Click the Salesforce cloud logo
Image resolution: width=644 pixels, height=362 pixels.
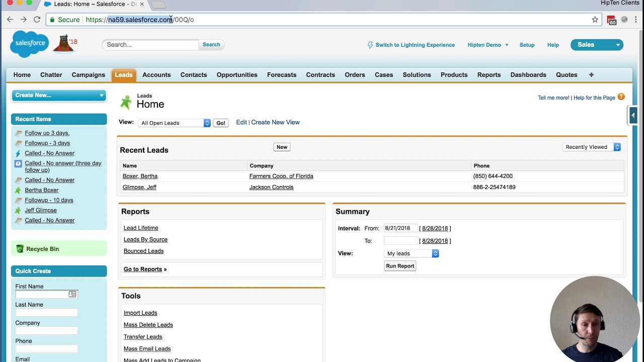[x=30, y=44]
